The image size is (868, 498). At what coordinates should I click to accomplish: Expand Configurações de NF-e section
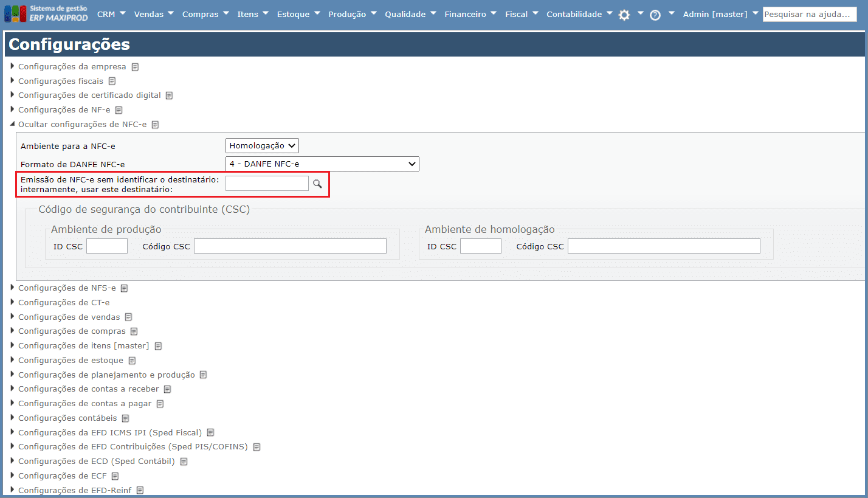pos(13,109)
